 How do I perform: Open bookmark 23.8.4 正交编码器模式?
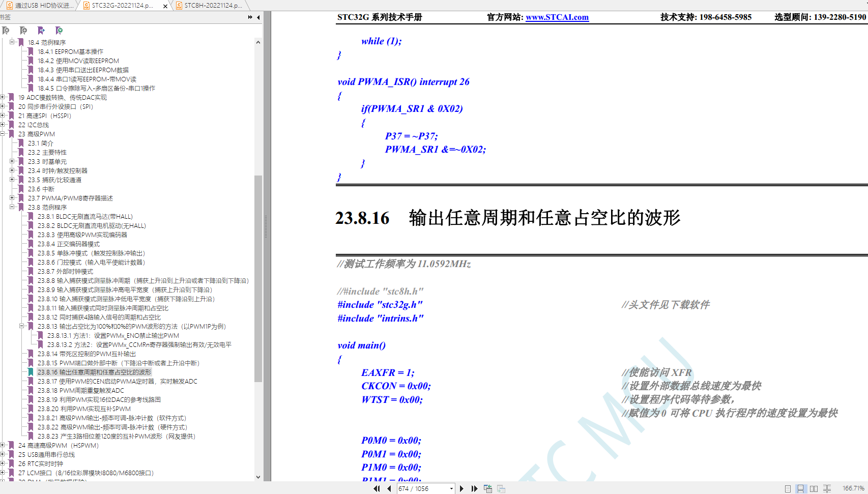coord(69,244)
